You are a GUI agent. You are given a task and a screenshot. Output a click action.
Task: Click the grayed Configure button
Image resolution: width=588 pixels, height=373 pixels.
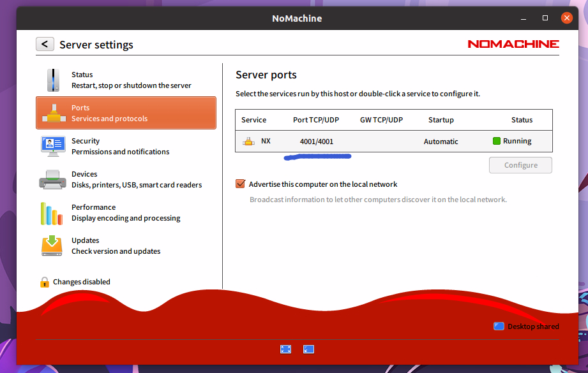pos(520,165)
